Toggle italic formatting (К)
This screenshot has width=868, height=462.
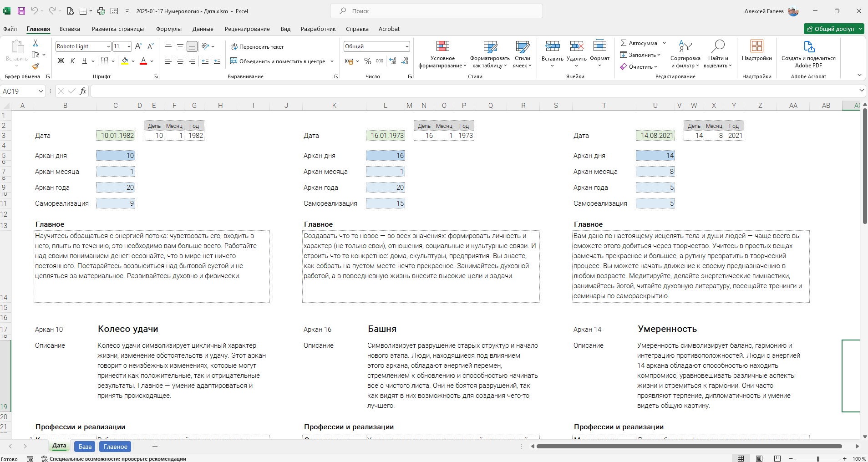(72, 61)
